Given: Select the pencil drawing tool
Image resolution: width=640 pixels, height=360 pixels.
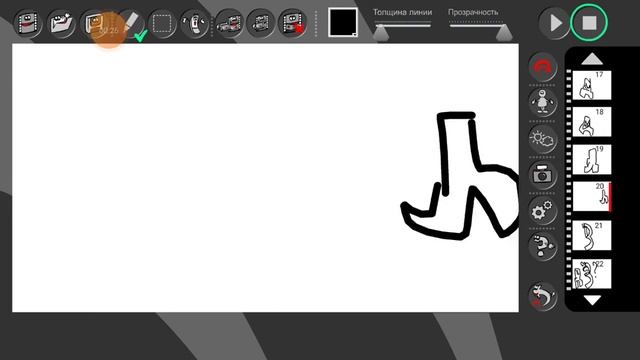Looking at the screenshot, I should click(x=131, y=24).
